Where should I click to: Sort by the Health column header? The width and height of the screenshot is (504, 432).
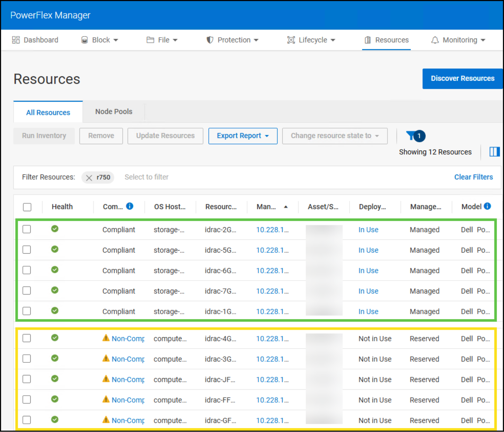[x=62, y=207]
